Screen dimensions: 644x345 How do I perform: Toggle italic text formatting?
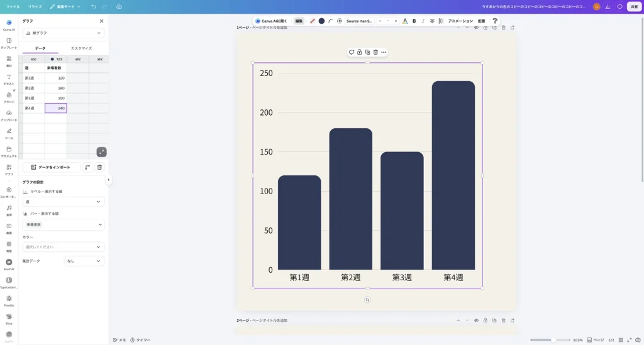tap(423, 21)
